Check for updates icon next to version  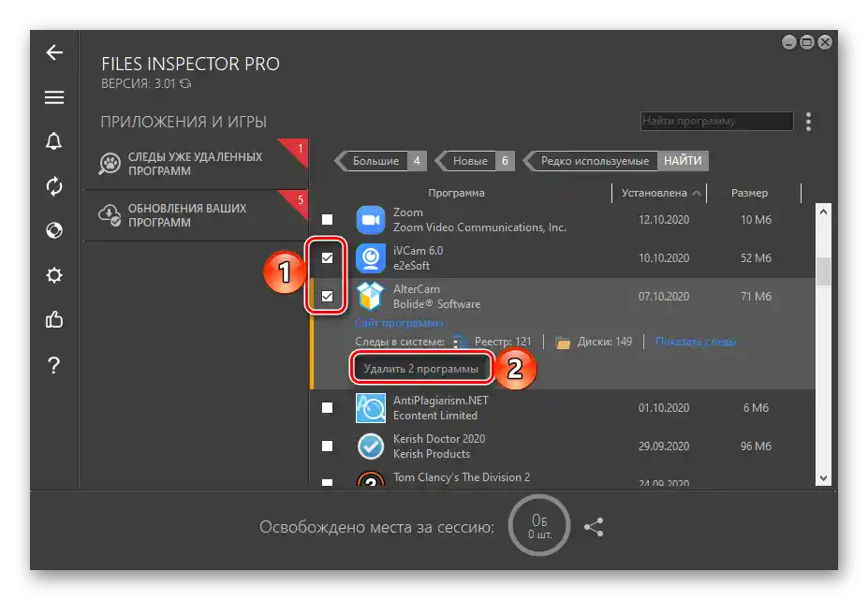point(185,83)
